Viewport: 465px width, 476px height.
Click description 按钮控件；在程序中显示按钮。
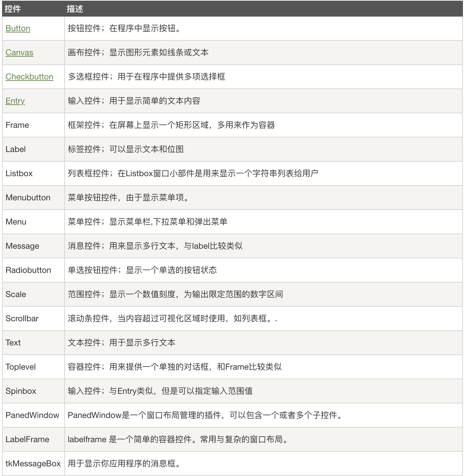tap(124, 28)
